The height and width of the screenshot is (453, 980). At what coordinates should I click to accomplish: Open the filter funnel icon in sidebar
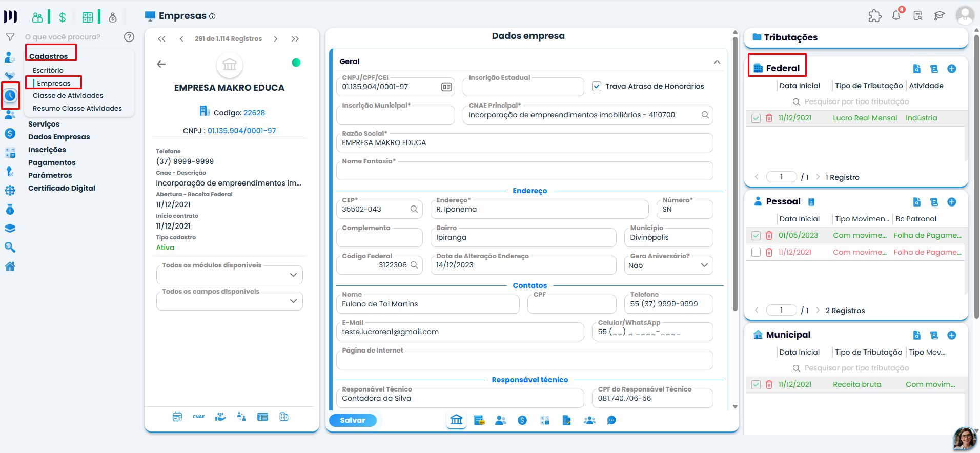[10, 37]
